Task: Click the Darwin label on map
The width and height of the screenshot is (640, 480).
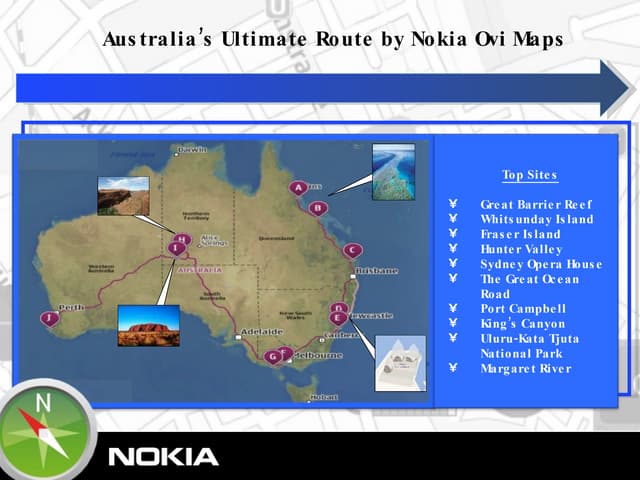Action: tap(192, 150)
